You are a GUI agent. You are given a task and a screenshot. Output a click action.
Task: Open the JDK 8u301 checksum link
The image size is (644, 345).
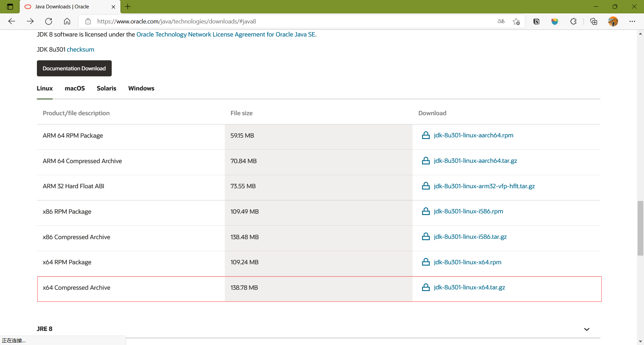click(80, 50)
